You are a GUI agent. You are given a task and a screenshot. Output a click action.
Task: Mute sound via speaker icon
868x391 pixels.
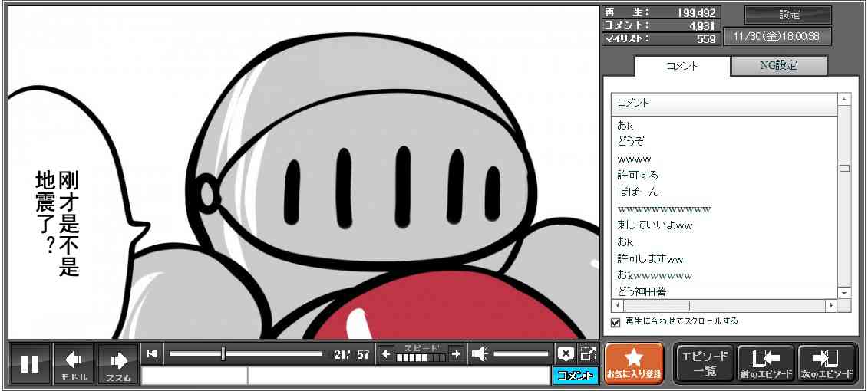click(x=480, y=353)
